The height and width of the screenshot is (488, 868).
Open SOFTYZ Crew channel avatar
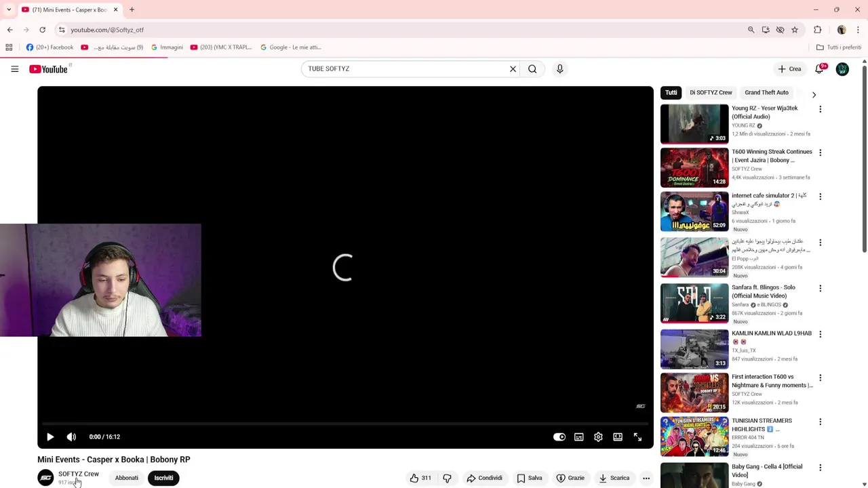pyautogui.click(x=45, y=478)
